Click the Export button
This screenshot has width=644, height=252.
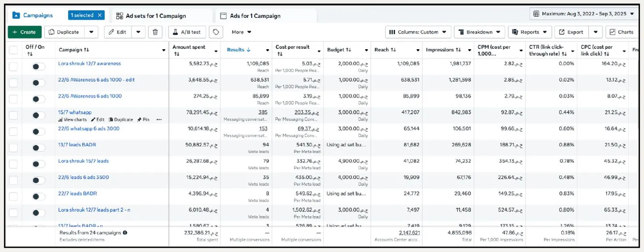click(572, 32)
